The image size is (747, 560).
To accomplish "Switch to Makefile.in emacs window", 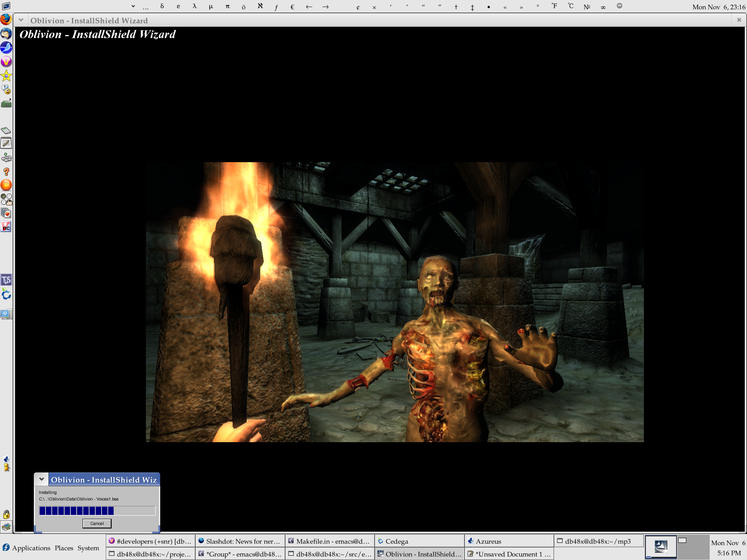I will [x=330, y=541].
